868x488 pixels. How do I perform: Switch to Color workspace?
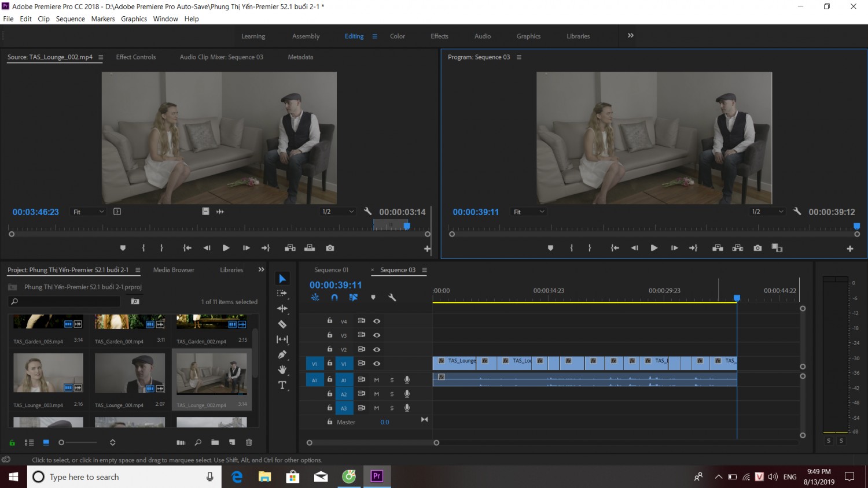pyautogui.click(x=398, y=36)
